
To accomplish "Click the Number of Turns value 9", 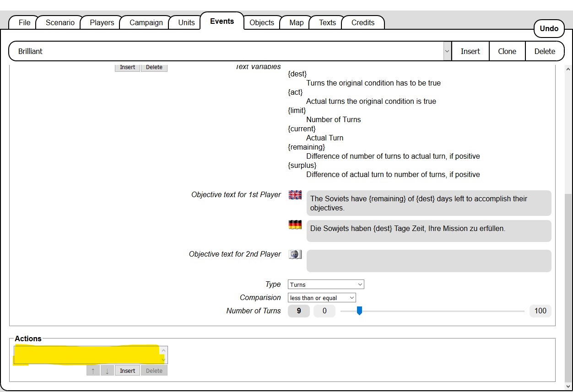I will (x=299, y=311).
